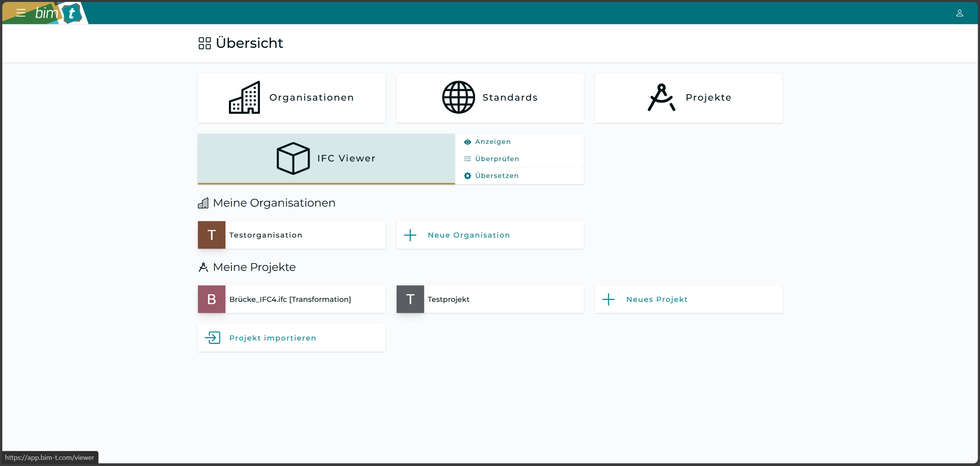This screenshot has height=466, width=980.
Task: Click the IFC Viewer cube icon
Action: [x=293, y=158]
